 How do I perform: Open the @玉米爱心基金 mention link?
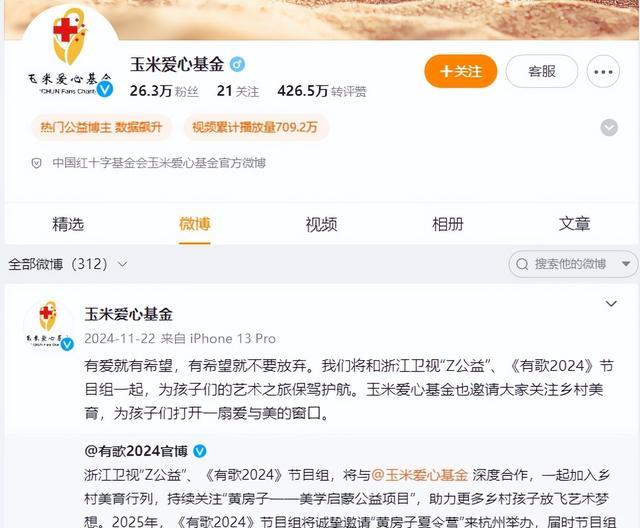pyautogui.click(x=420, y=475)
